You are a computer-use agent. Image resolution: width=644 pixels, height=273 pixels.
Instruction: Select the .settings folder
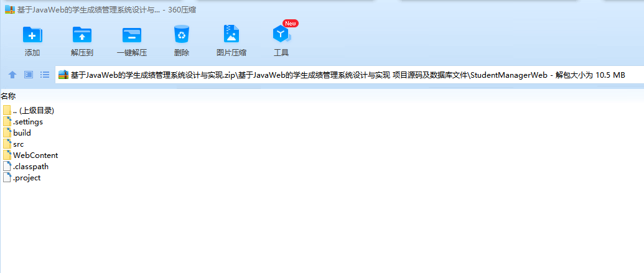[x=23, y=121]
